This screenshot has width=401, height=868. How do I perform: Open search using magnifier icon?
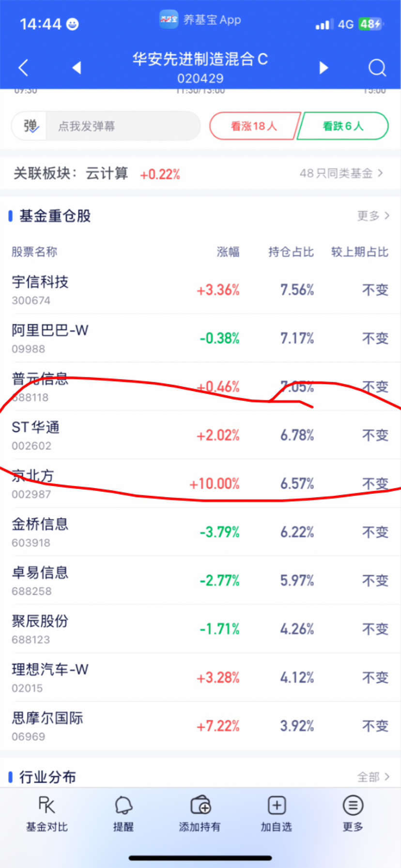377,68
